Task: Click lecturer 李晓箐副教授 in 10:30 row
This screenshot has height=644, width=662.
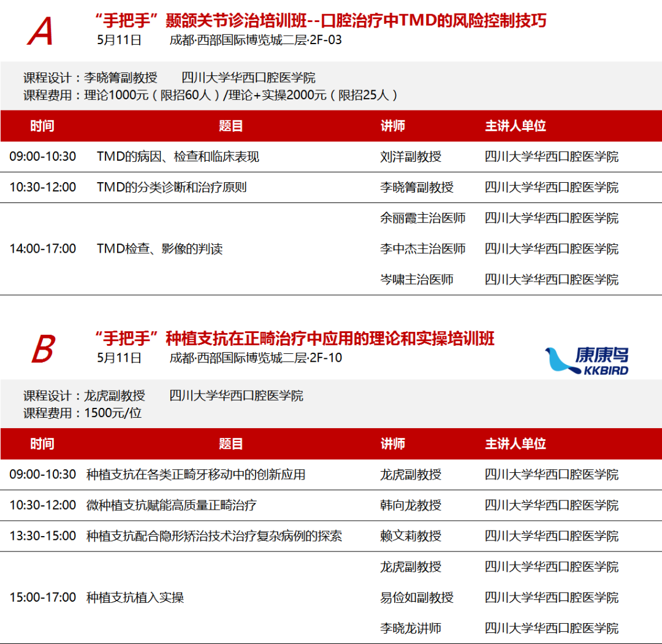Action: click(417, 187)
